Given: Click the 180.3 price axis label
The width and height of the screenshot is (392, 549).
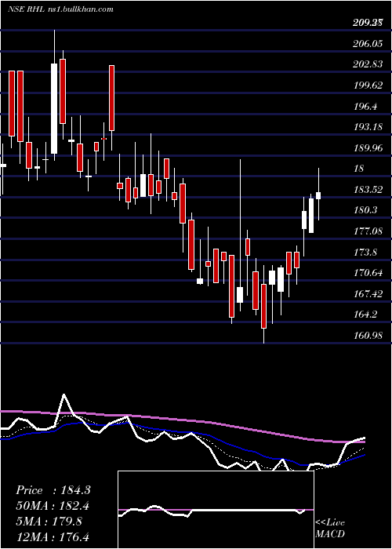Looking at the screenshot, I should point(365,210).
